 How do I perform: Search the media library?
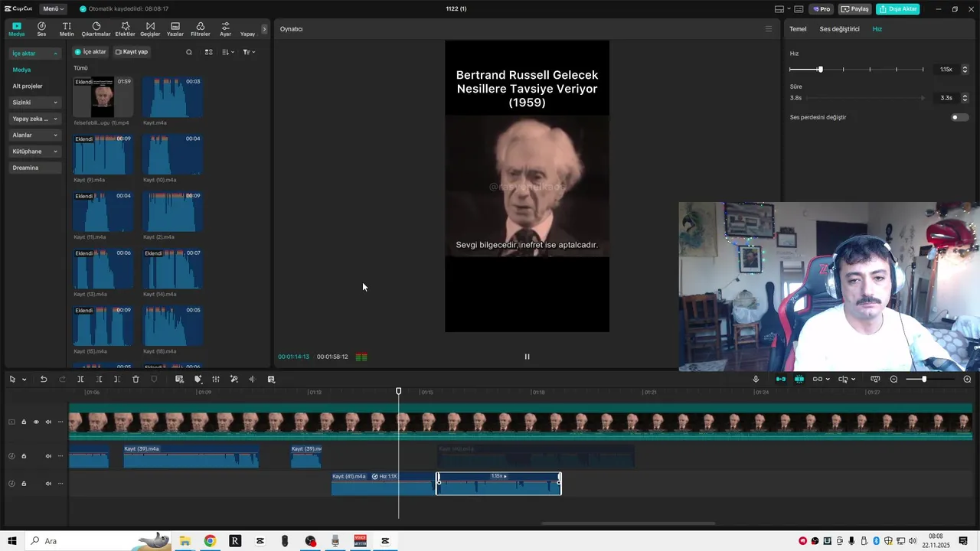point(189,52)
